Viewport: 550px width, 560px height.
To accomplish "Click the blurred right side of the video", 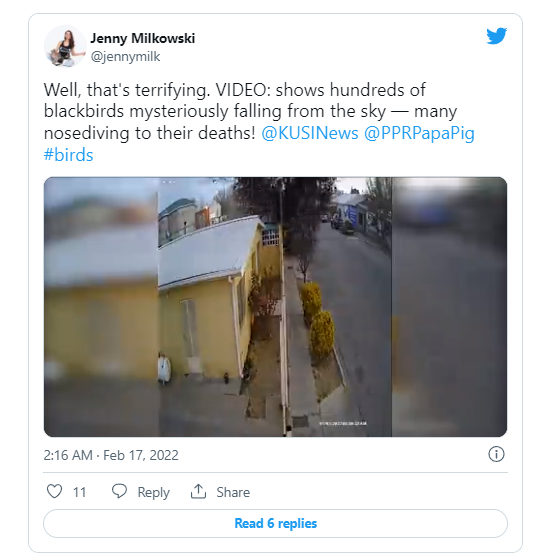I will pyautogui.click(x=449, y=307).
